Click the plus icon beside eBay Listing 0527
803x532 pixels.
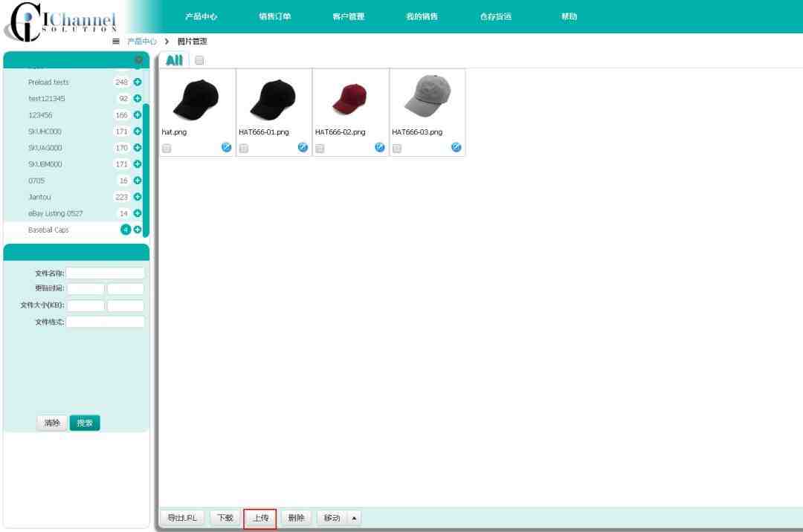(138, 213)
